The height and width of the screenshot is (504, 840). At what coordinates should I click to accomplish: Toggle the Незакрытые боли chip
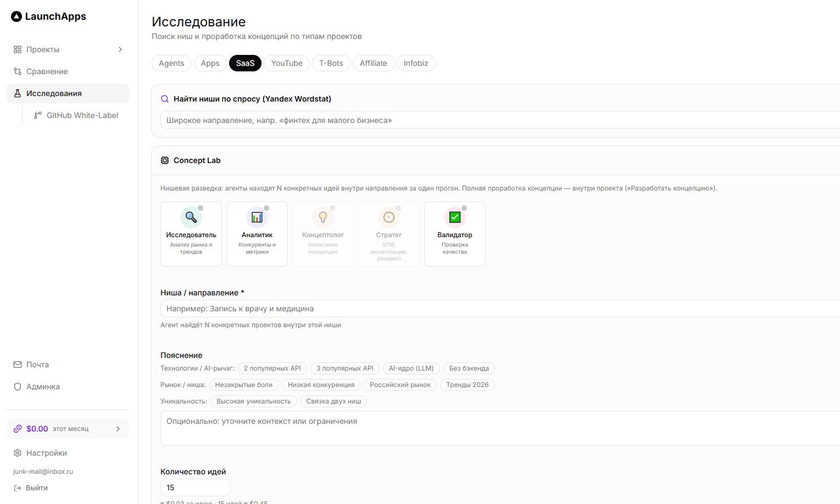[x=244, y=385]
